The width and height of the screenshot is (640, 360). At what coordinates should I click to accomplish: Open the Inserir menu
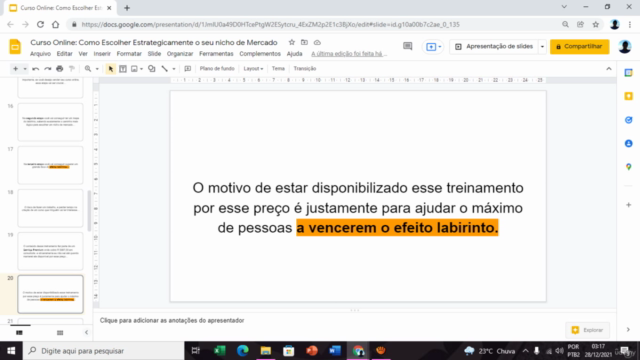click(102, 54)
